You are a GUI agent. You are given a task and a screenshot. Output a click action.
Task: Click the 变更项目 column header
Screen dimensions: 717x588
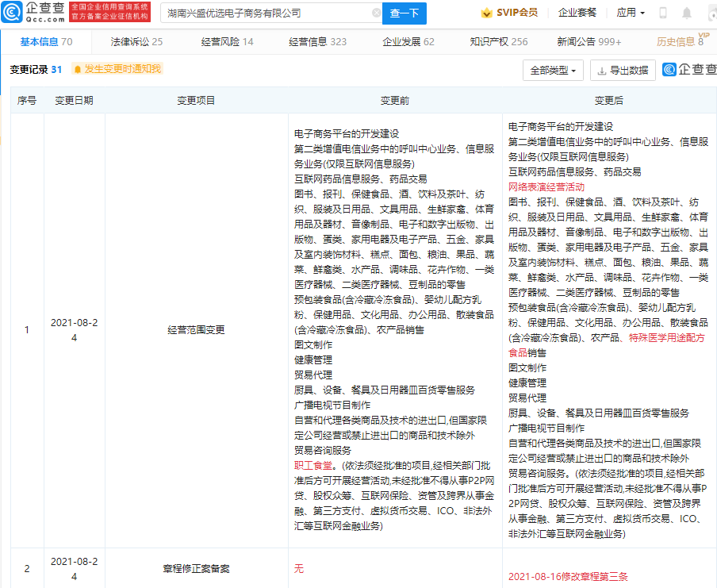pyautogui.click(x=196, y=100)
